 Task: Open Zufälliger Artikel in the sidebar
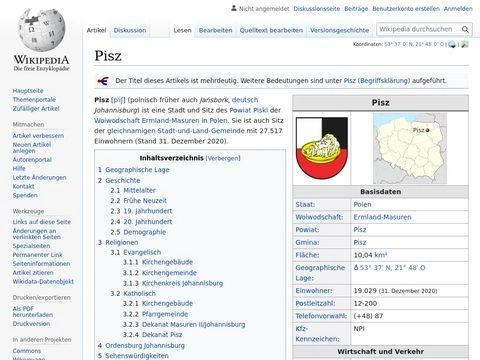point(36,109)
